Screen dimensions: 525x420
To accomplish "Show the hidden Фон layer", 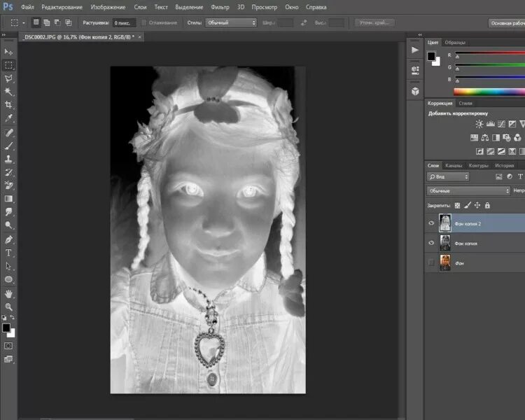I will click(x=431, y=262).
